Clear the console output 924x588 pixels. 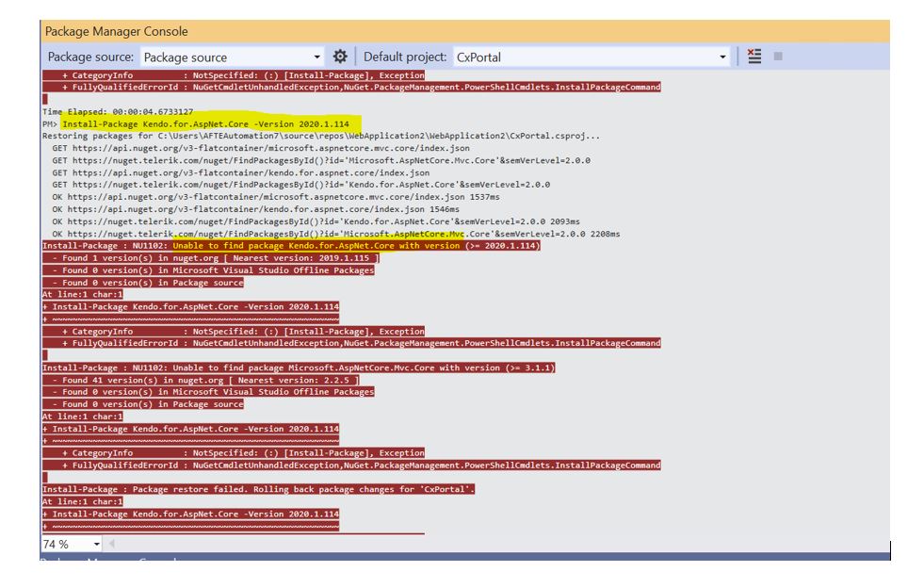(x=754, y=57)
